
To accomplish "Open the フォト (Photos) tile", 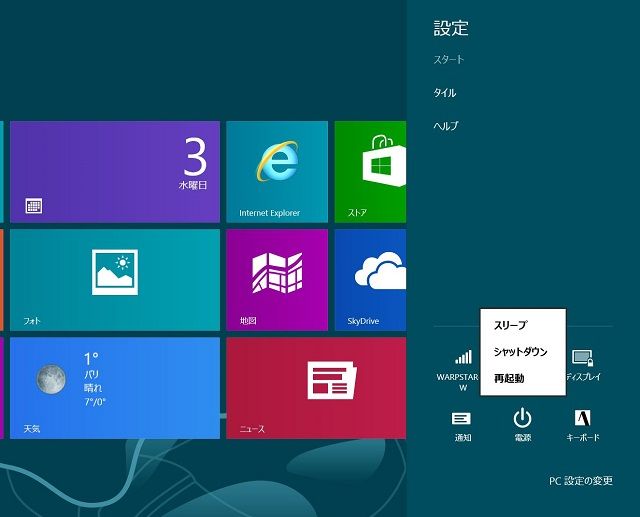I will pos(115,280).
